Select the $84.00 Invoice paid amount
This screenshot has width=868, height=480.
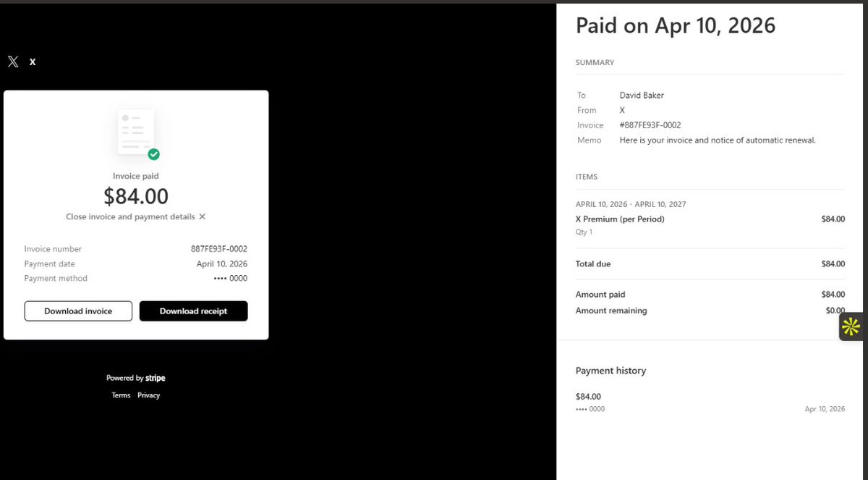point(136,196)
